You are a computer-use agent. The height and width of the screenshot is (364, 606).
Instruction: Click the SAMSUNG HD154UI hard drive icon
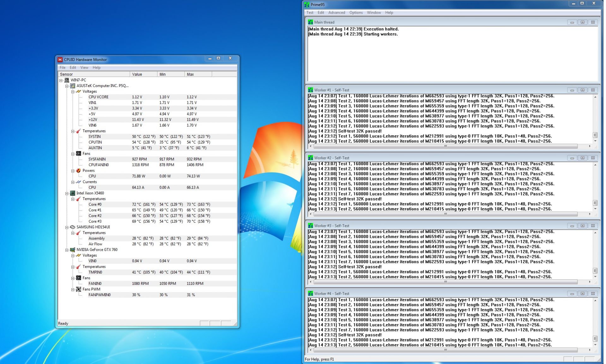coord(73,227)
